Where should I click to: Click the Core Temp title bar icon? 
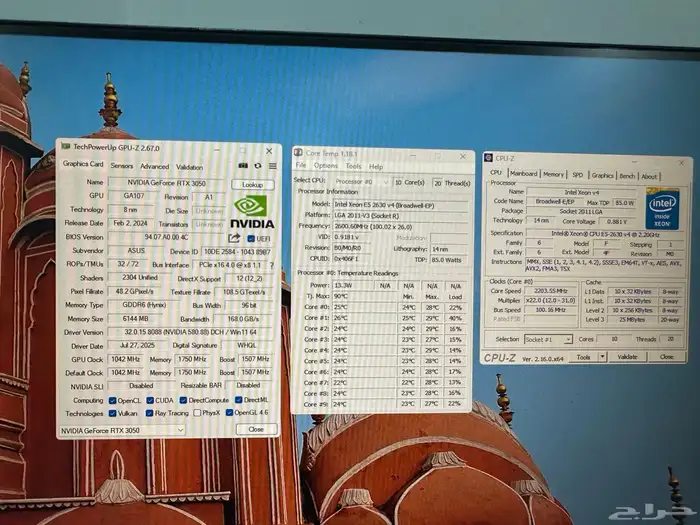click(x=298, y=152)
